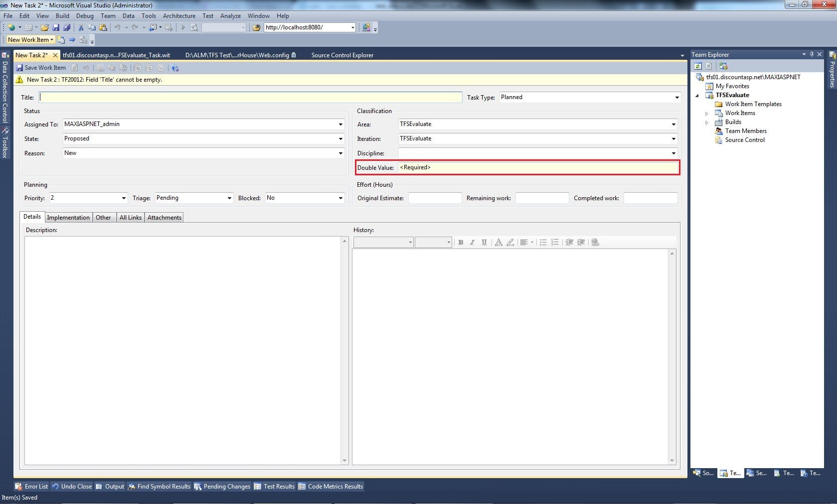Image resolution: width=837 pixels, height=504 pixels.
Task: Click the blue arrow icon beside New Work Item
Action: coord(72,40)
